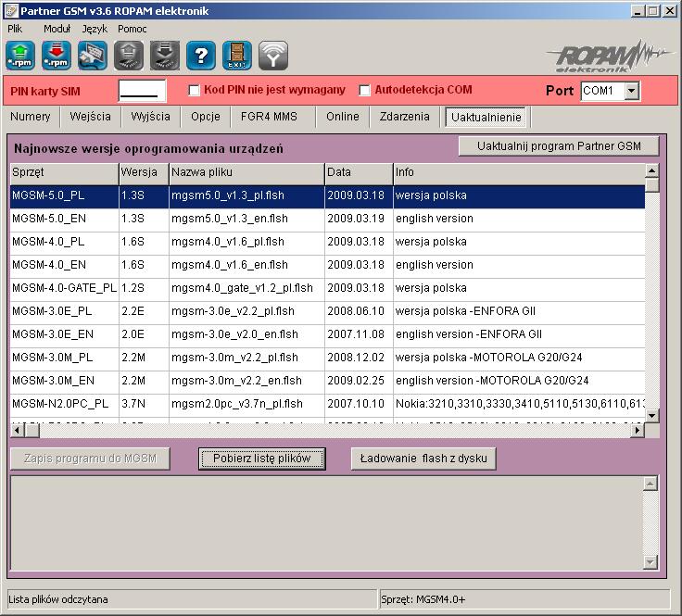Click the Sprzęt column header
682x616 pixels.
click(x=64, y=172)
